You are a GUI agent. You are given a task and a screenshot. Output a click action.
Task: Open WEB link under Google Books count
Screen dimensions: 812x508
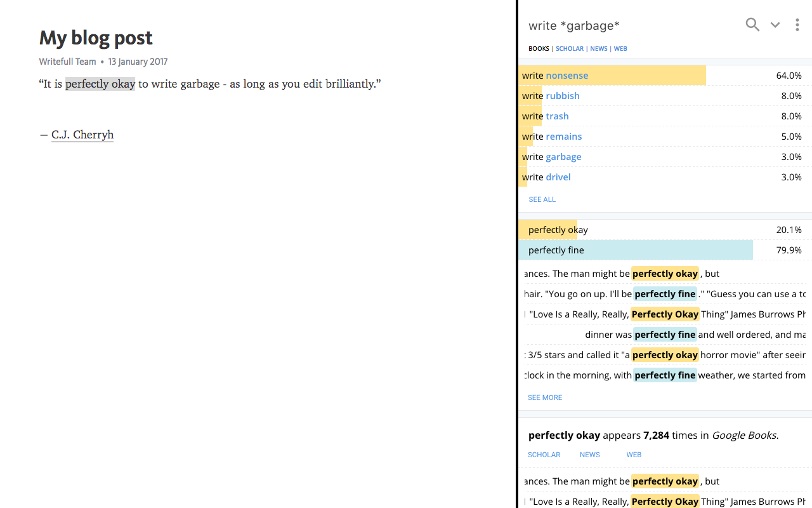pyautogui.click(x=634, y=455)
